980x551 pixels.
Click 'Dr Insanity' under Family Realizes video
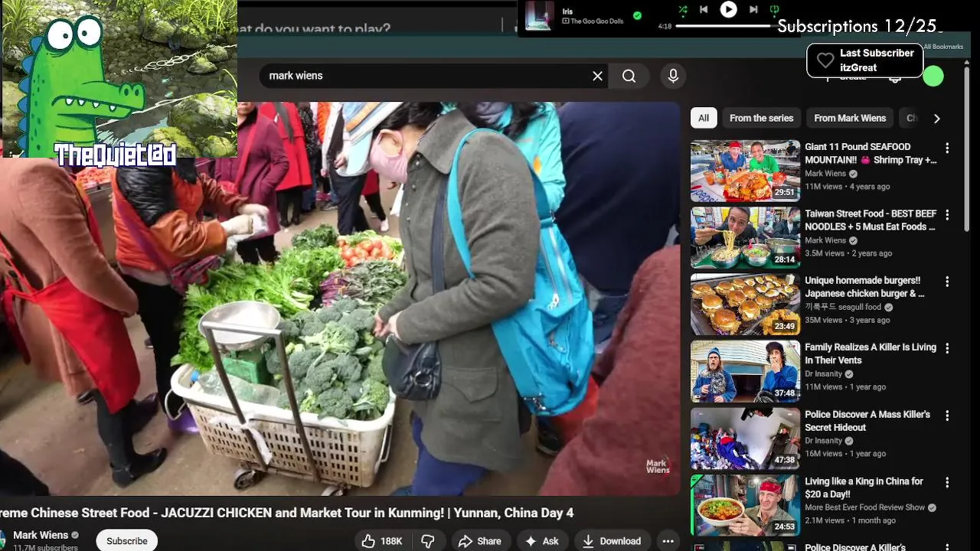(823, 373)
